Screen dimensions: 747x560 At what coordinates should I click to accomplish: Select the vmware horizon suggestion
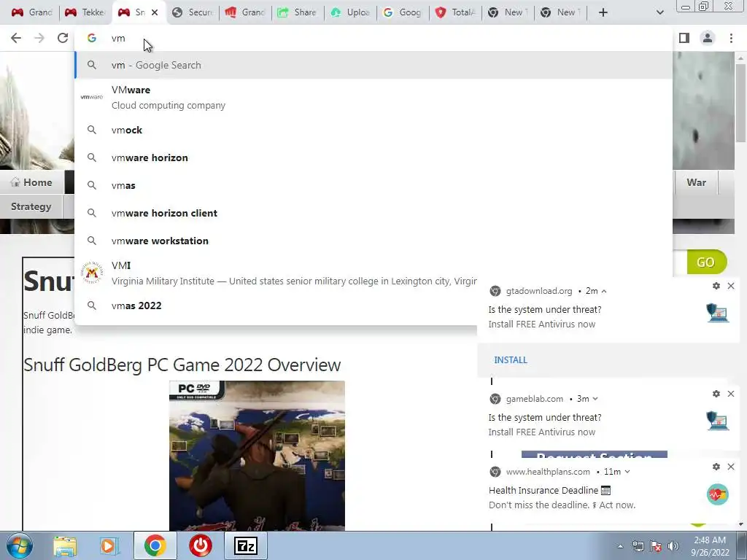(373, 157)
